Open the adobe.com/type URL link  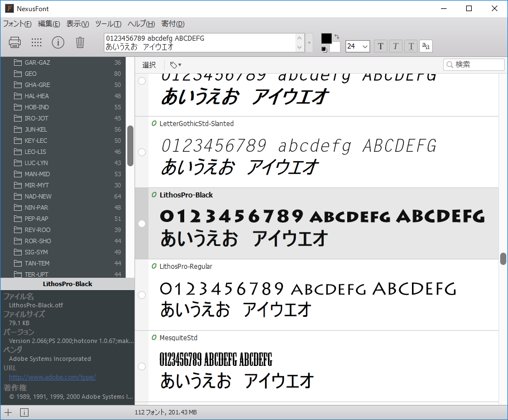tap(52, 376)
